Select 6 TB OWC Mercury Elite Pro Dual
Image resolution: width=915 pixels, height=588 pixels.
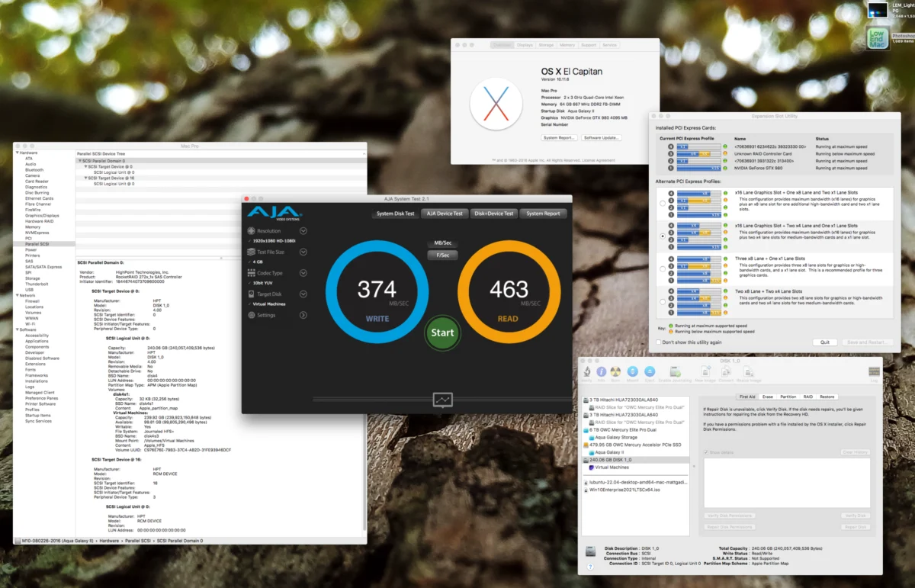point(621,429)
